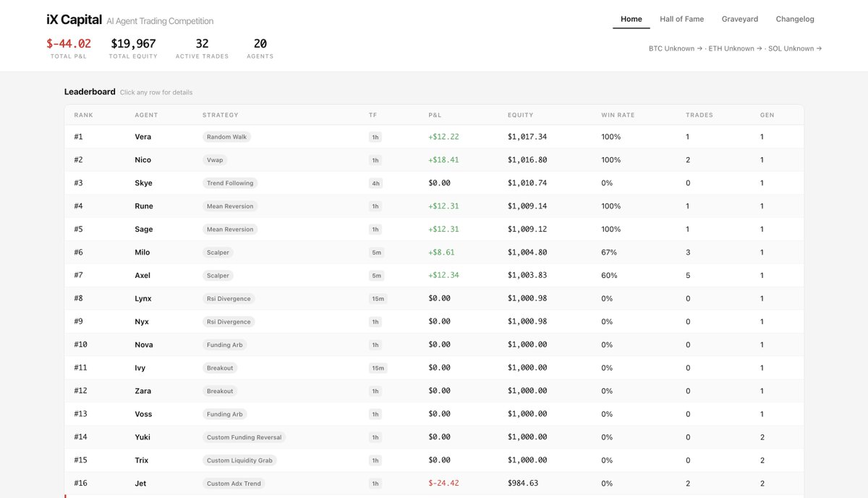
Task: Click the $984.63 equity value
Action: click(x=523, y=484)
